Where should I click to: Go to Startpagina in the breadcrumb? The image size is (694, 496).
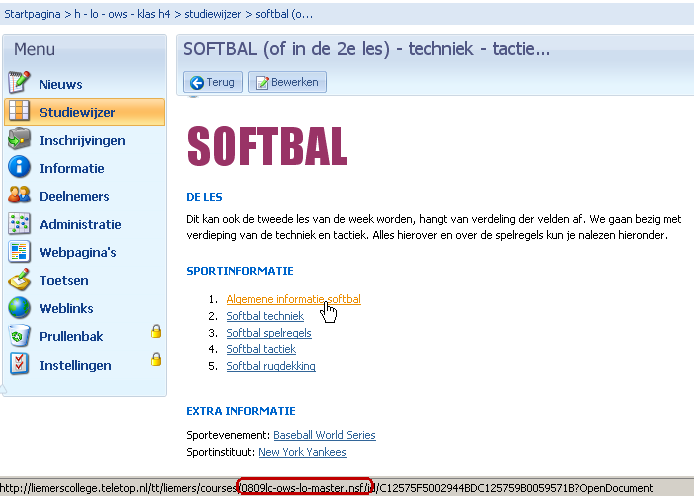(x=32, y=14)
